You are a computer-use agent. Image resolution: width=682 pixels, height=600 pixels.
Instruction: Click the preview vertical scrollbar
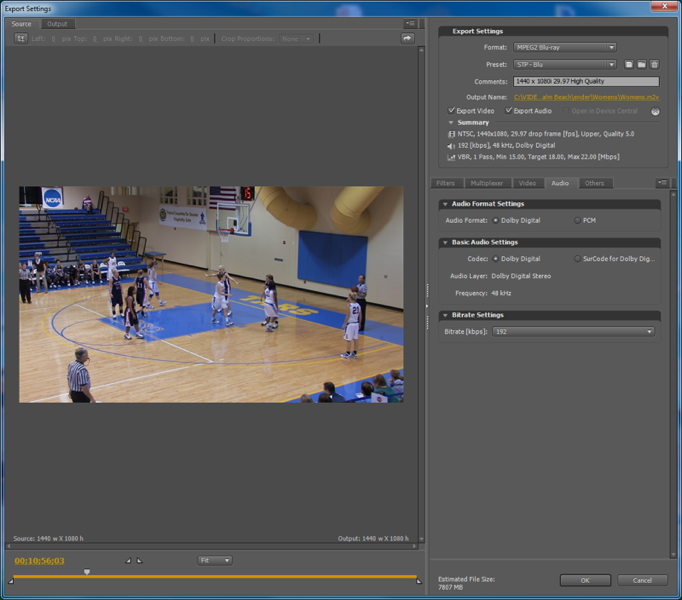click(421, 294)
